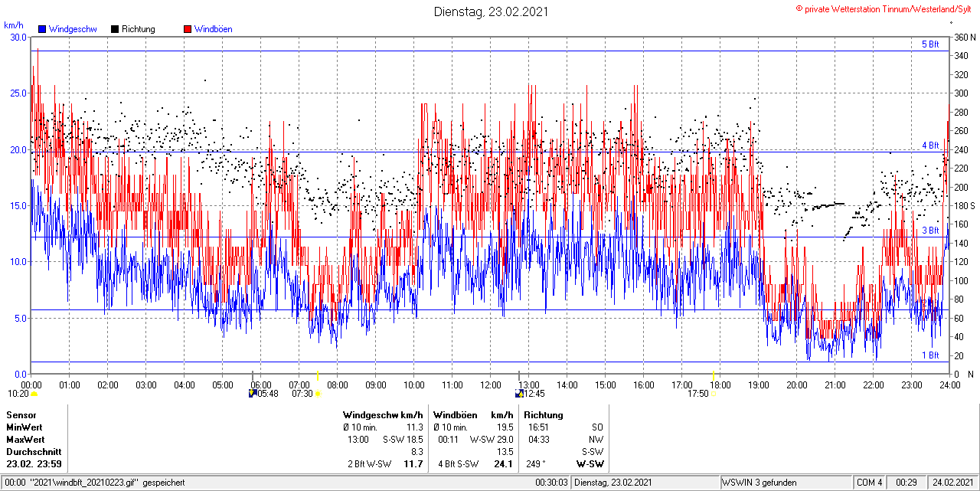
Task: Click the Windgeschw average value 8.3
Action: 417,452
